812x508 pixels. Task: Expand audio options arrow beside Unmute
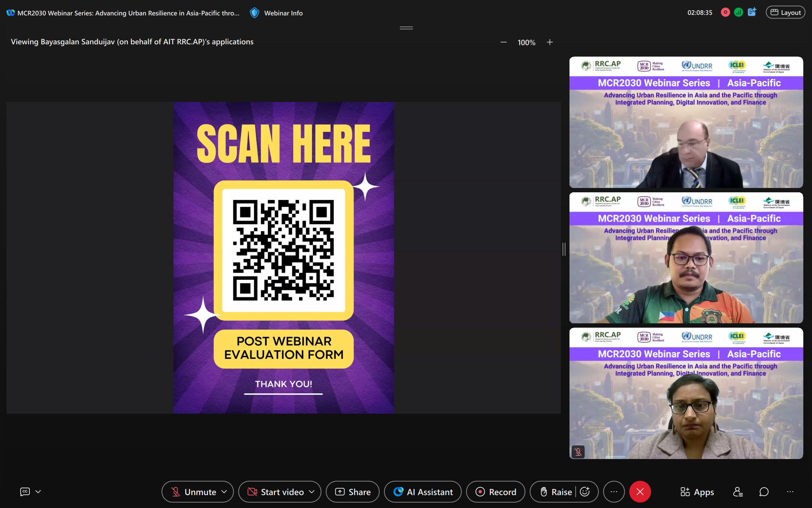tap(224, 492)
